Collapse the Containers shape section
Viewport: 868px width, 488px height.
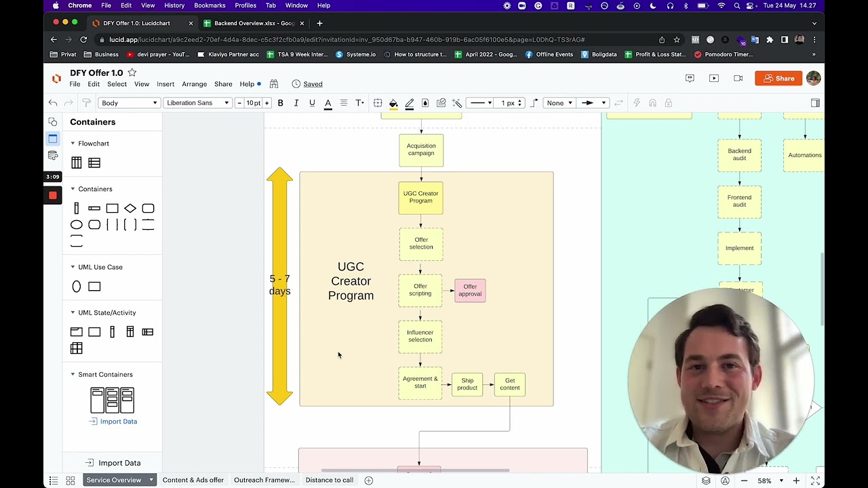(x=73, y=189)
